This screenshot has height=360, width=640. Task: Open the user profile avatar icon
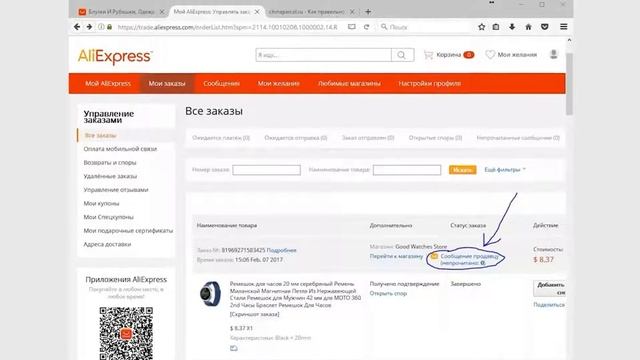[x=553, y=55]
